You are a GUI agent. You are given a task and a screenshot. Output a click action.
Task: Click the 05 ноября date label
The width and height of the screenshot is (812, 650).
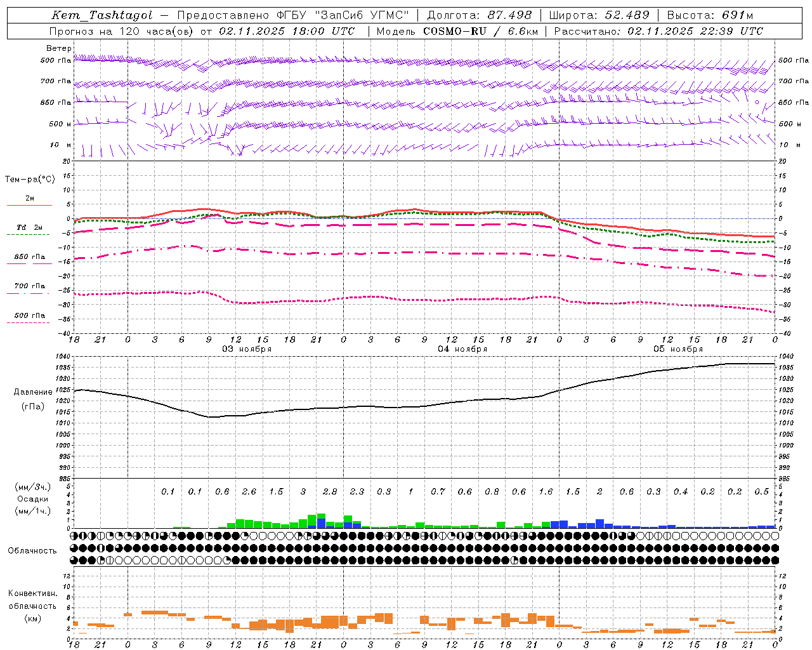point(678,349)
